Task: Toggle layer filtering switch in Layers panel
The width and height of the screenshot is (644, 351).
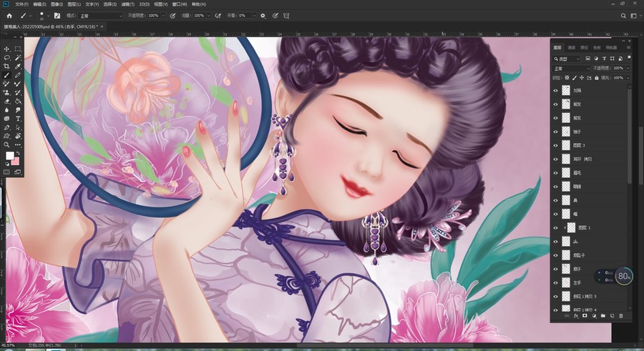Action: 629,58
